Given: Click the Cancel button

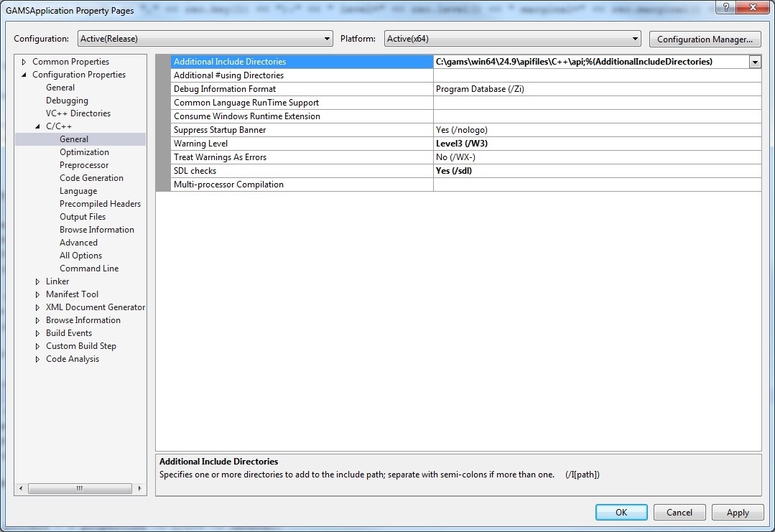Looking at the screenshot, I should 679,512.
